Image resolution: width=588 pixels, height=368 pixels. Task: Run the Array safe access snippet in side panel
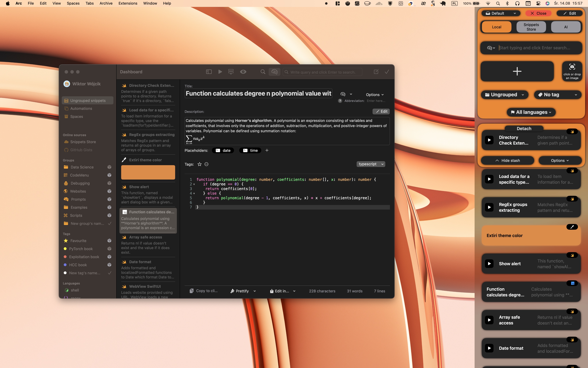(489, 320)
